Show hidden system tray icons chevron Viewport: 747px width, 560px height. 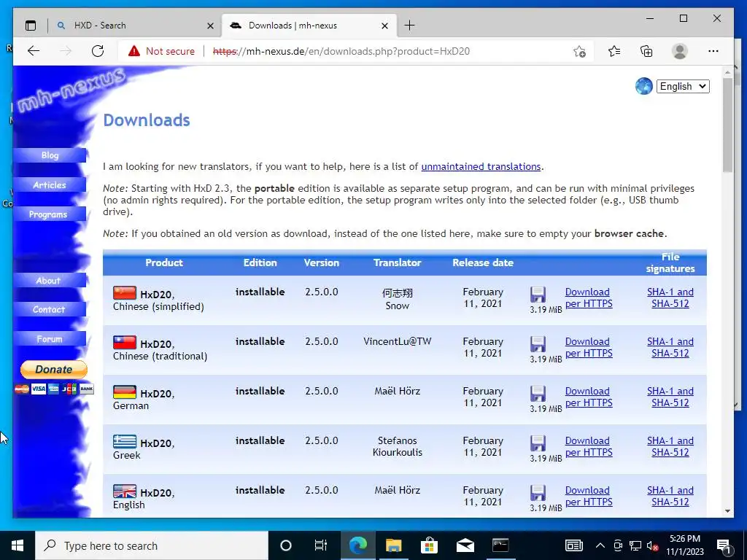(600, 545)
